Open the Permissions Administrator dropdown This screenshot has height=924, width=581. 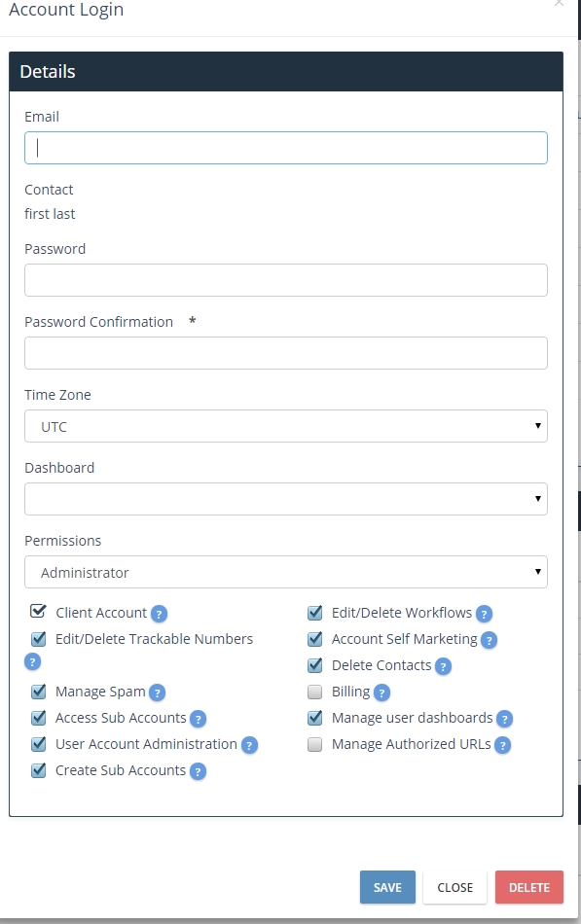click(286, 572)
